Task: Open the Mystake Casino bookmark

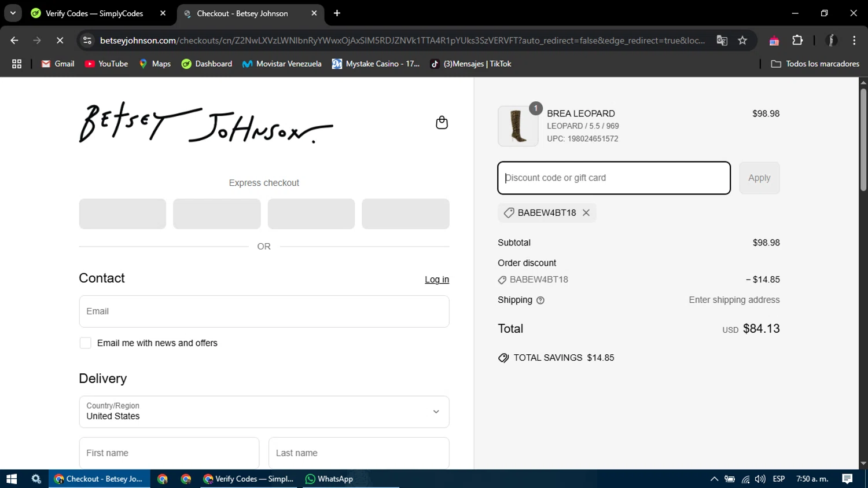Action: 376,64
